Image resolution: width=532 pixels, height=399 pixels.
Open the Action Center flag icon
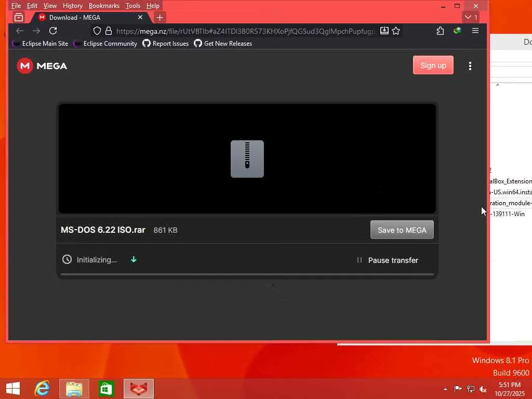[x=458, y=389]
